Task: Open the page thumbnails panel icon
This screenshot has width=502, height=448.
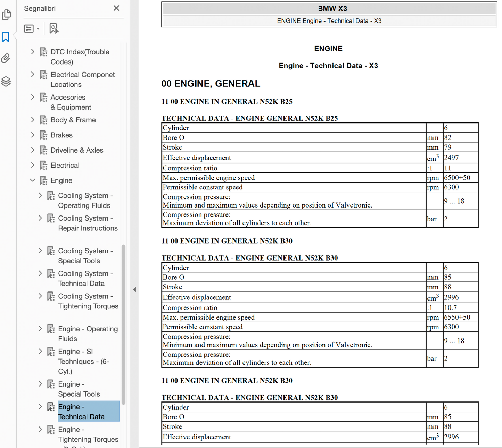Action: [x=6, y=14]
